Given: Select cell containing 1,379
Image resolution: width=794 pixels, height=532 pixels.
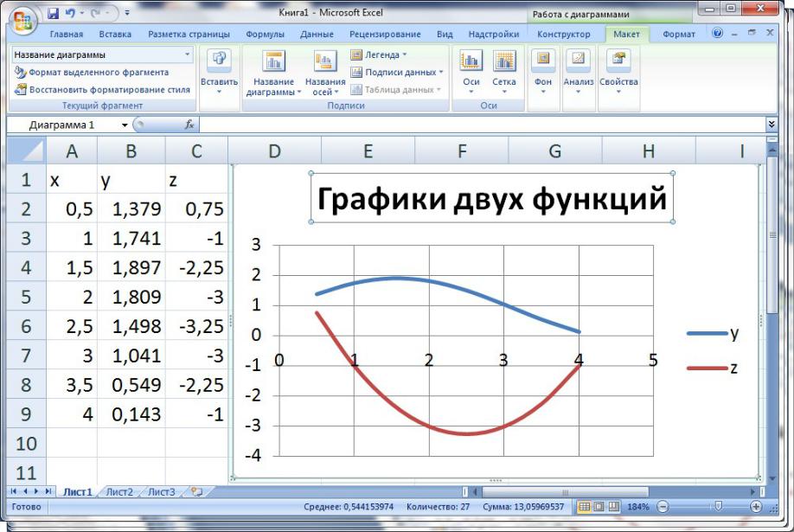Looking at the screenshot, I should point(131,208).
